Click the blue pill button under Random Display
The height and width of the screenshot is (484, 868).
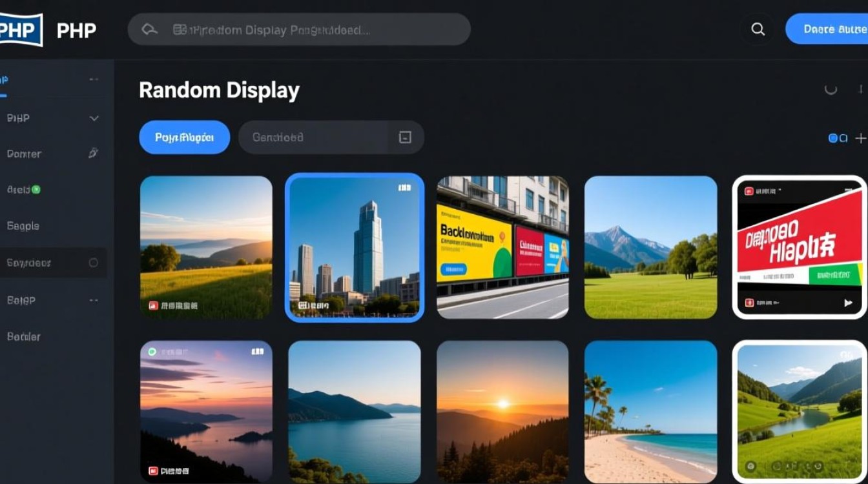click(x=184, y=137)
